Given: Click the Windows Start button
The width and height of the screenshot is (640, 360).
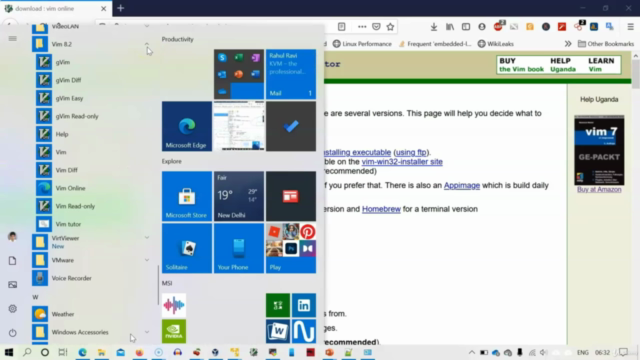Looking at the screenshot, I should pyautogui.click(x=9, y=352).
